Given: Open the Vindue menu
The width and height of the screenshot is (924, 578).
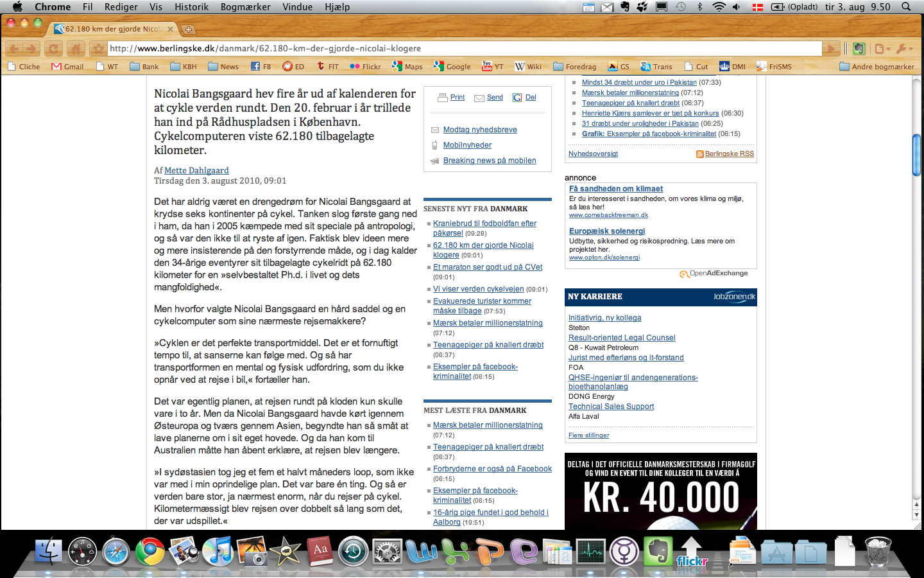Looking at the screenshot, I should pyautogui.click(x=298, y=7).
